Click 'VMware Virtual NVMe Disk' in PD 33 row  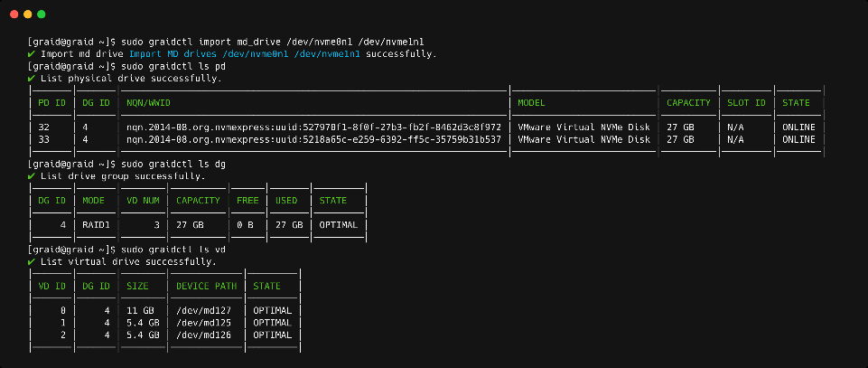pyautogui.click(x=583, y=139)
